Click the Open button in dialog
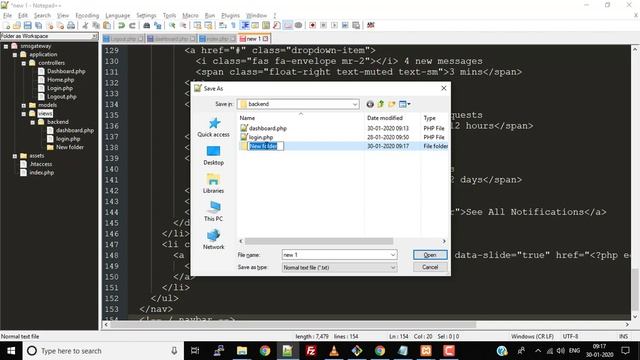This screenshot has width=640, height=360. point(430,255)
